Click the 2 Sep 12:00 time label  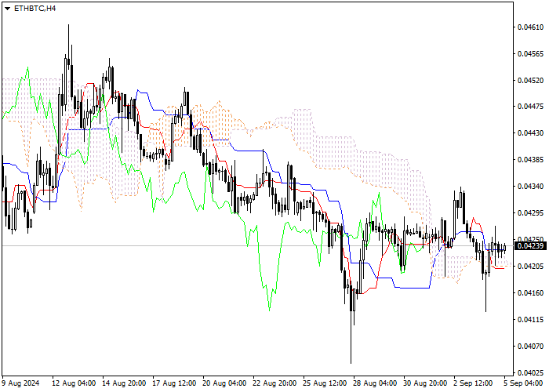pyautogui.click(x=474, y=383)
